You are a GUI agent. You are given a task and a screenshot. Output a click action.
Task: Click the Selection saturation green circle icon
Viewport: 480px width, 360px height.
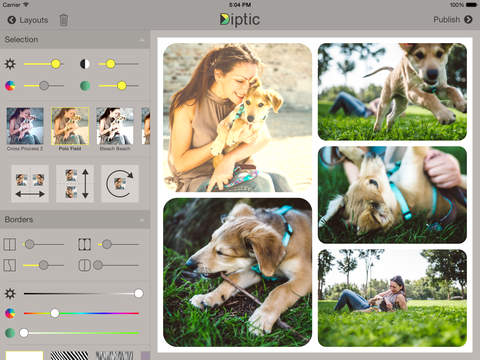click(85, 86)
